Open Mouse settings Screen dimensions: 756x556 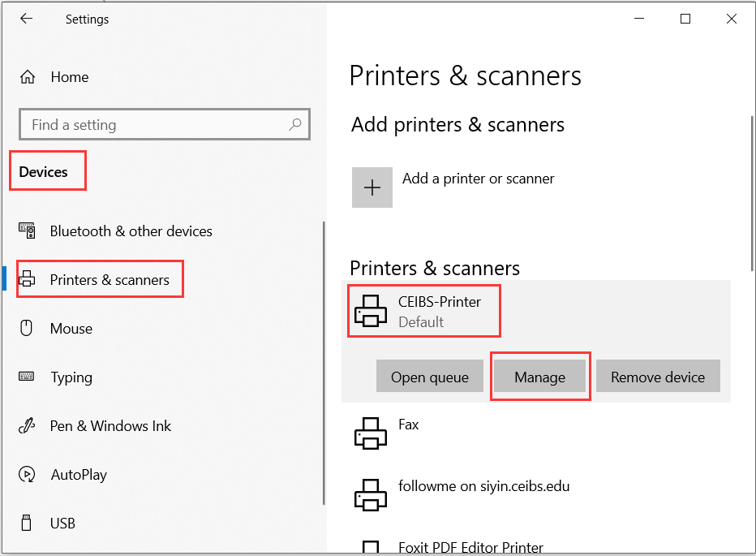tap(73, 328)
